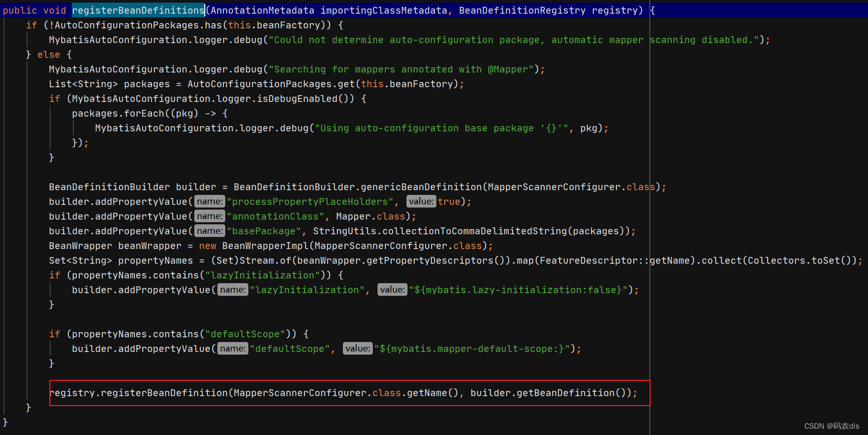Viewport: 868px width, 435px height.
Task: Click name hint before "lazyInitialization" value
Action: tap(233, 290)
